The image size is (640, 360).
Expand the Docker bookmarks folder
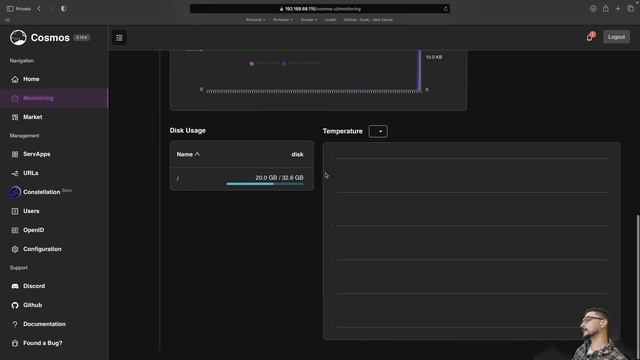coord(309,20)
